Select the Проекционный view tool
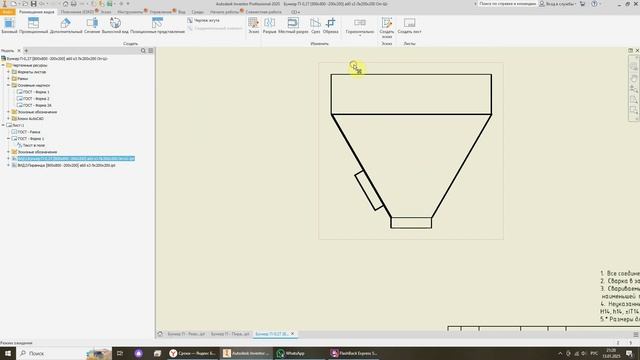This screenshot has height=360, width=640. [33, 25]
